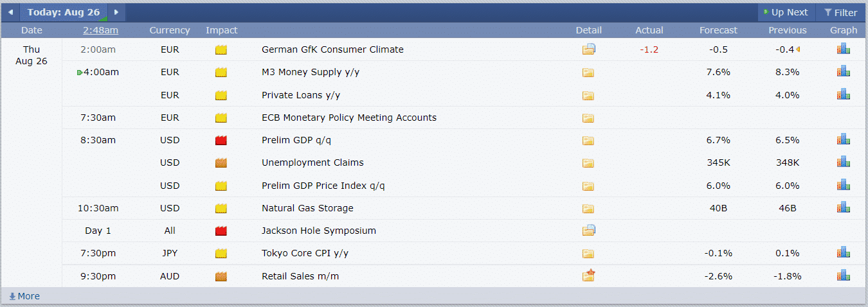The width and height of the screenshot is (868, 307).
Task: Click red impact icon for Prelim GDP q/q
Action: (221, 140)
